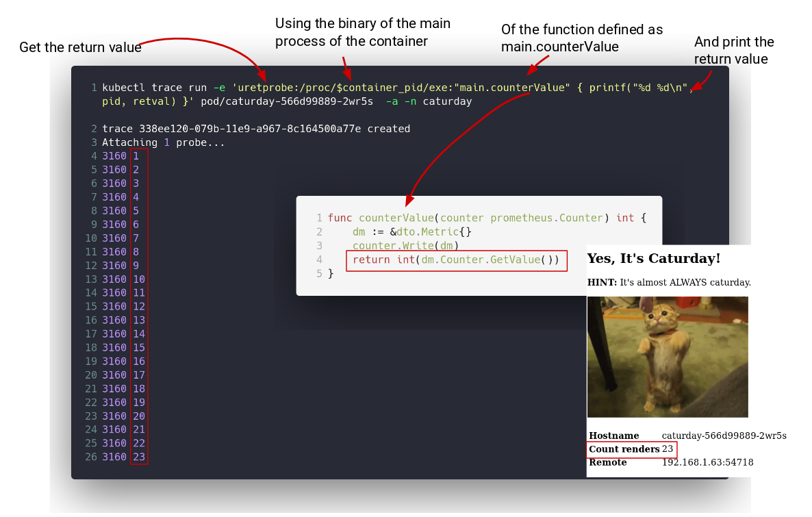This screenshot has height=517, width=812.
Task: Click the 'And print the return value' caption
Action: (x=734, y=50)
